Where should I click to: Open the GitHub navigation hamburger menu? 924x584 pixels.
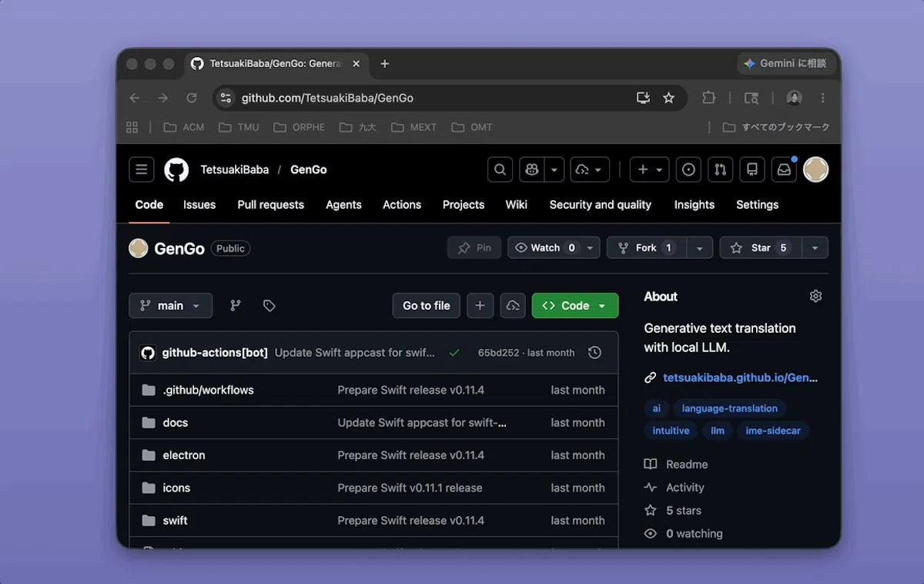(x=142, y=169)
